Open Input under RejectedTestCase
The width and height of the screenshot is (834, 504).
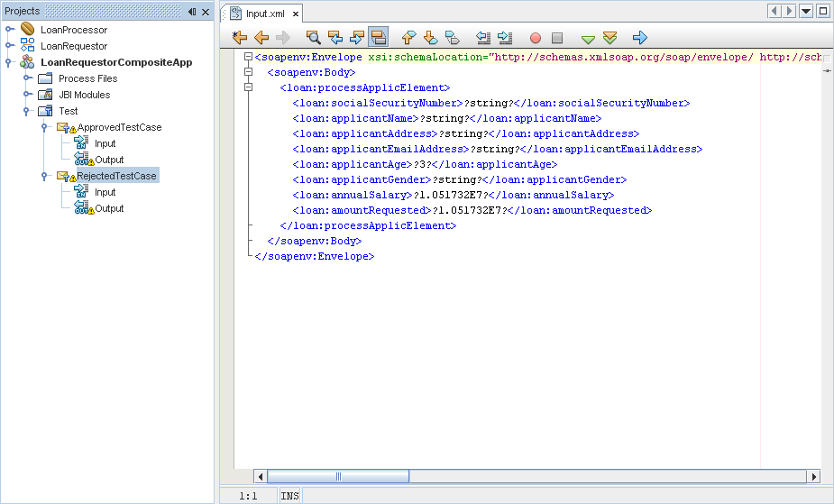point(105,192)
